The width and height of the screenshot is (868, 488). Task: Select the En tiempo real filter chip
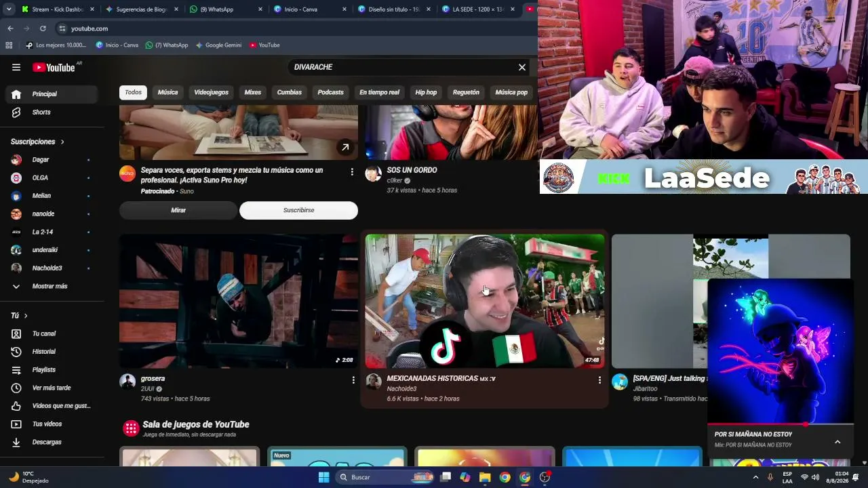click(x=380, y=92)
